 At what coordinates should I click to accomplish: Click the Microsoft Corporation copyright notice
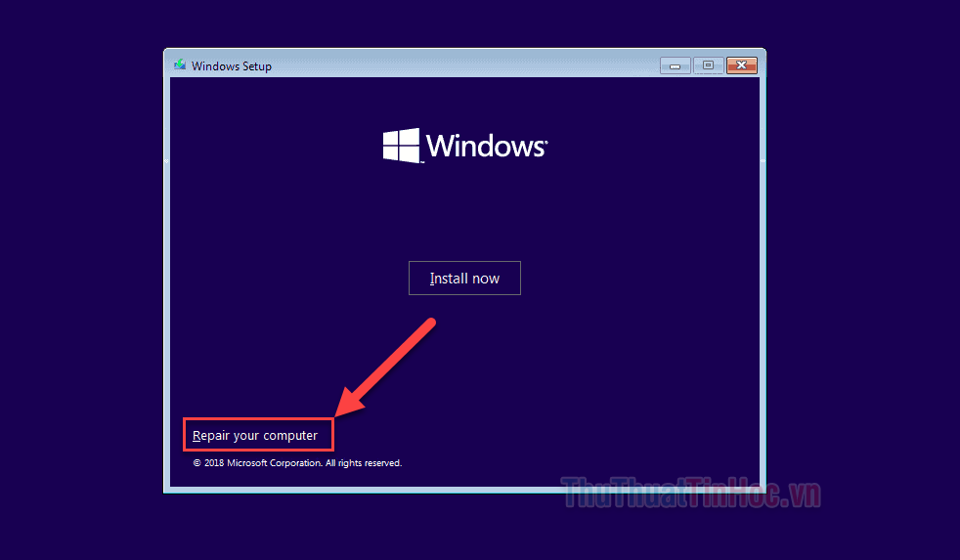tap(297, 463)
